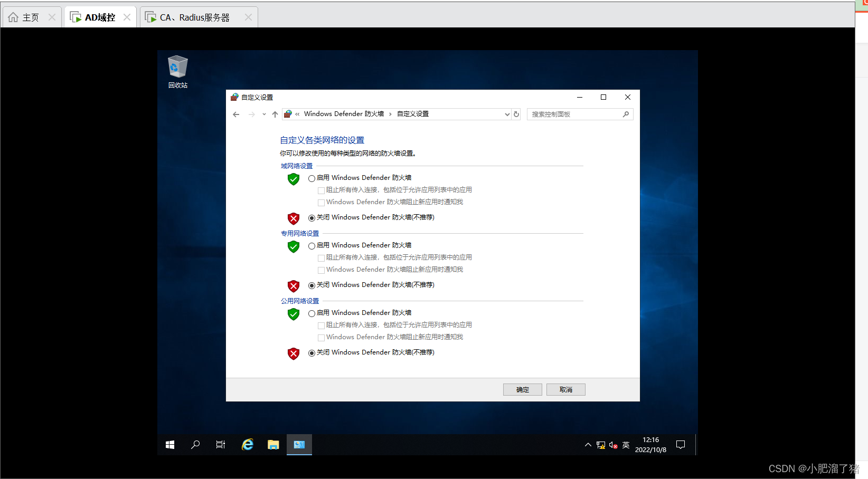Screen dimensions: 868x479
Task: Click the search magnifier in the control panel search
Action: click(x=626, y=114)
